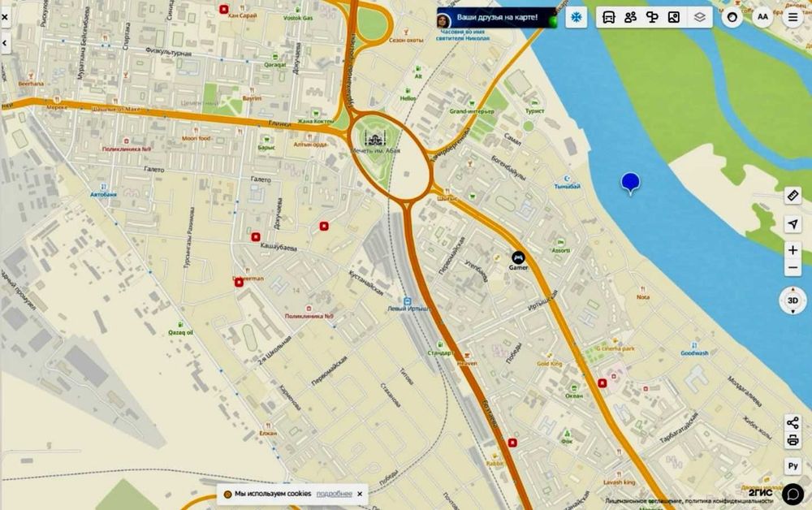Viewport: 812px width, 510px height.
Task: Expand the collapsed side panel arrow
Action: click(5, 43)
